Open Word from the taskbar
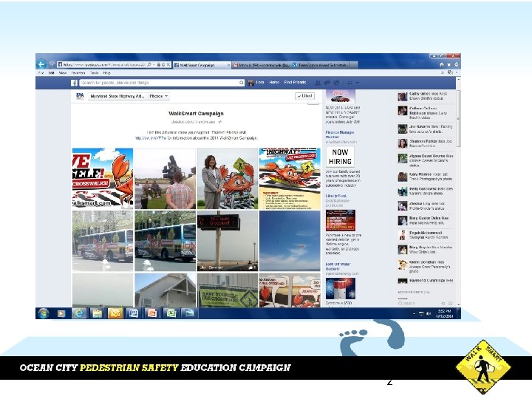 pyautogui.click(x=133, y=313)
